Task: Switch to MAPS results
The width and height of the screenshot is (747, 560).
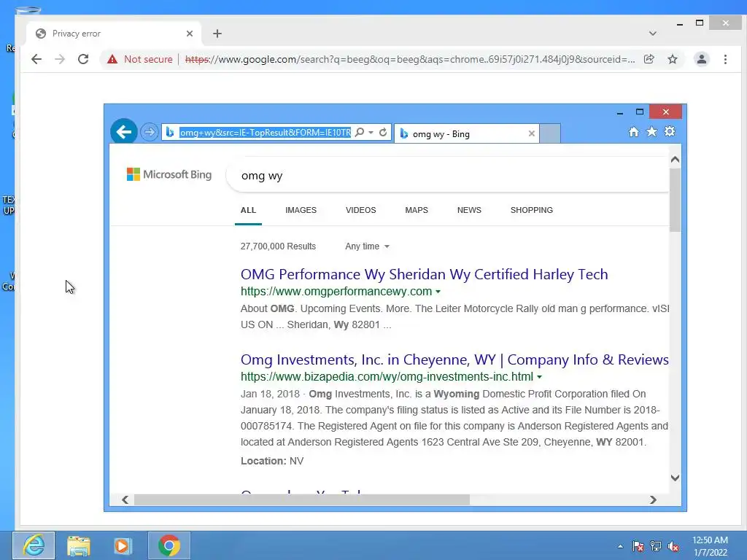Action: click(417, 210)
